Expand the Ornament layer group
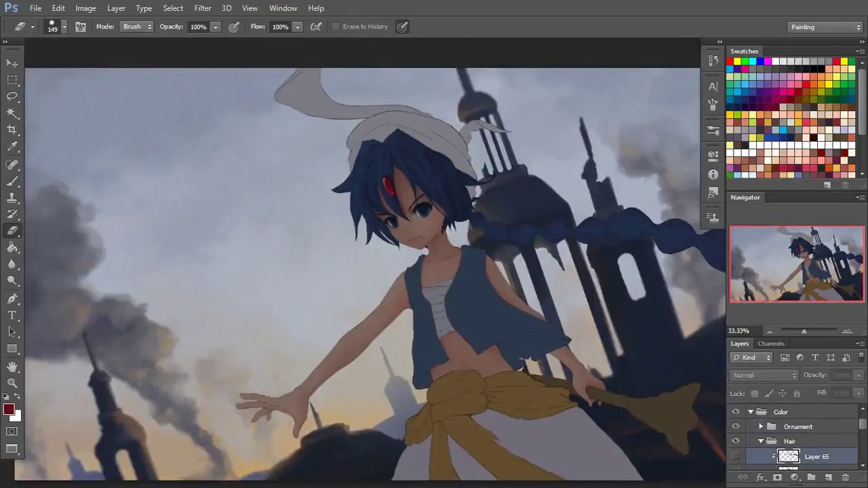This screenshot has width=868, height=488. pos(761,426)
